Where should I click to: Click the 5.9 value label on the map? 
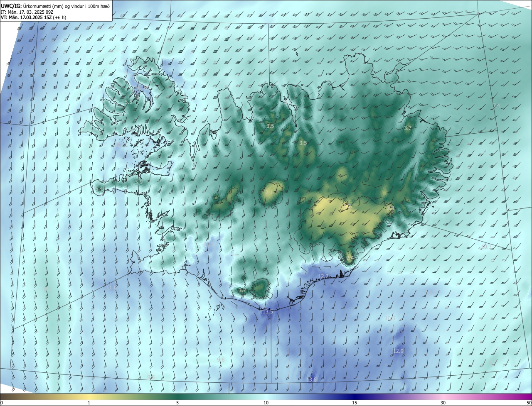139,182
